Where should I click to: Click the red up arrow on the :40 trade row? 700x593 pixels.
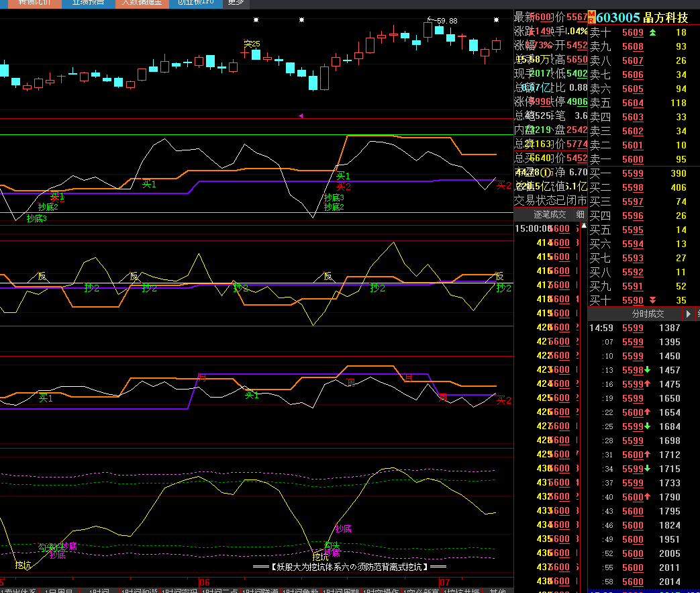648,497
